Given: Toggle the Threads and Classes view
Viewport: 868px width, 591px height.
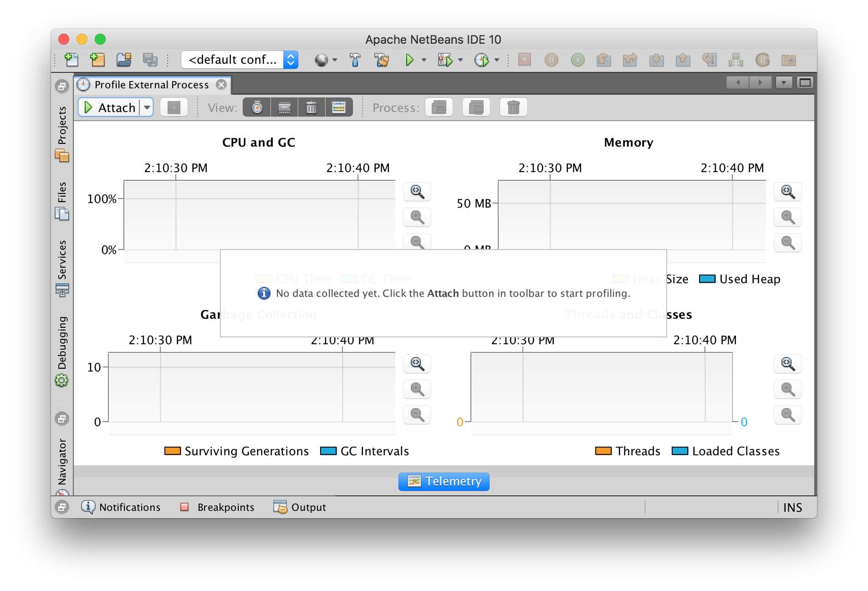Looking at the screenshot, I should tap(339, 107).
